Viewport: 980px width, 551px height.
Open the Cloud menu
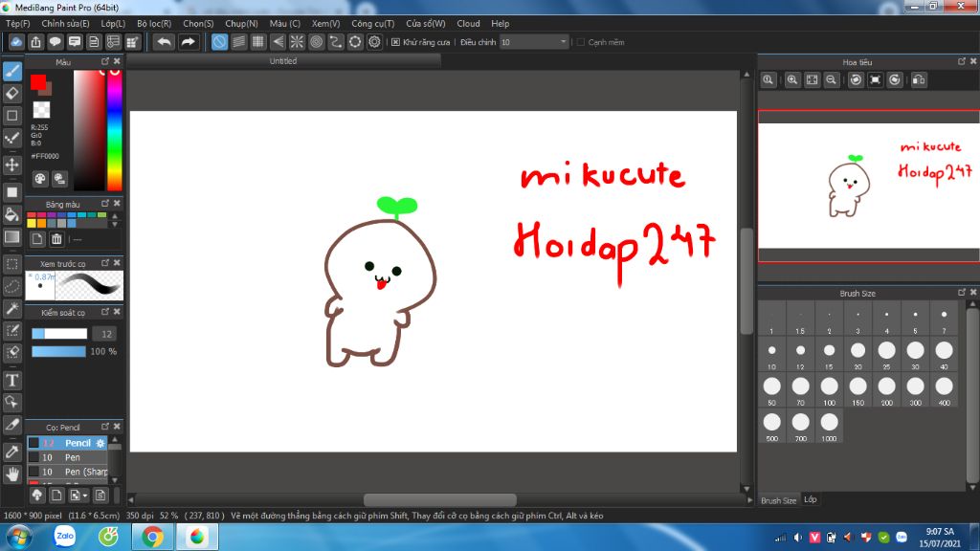(468, 23)
